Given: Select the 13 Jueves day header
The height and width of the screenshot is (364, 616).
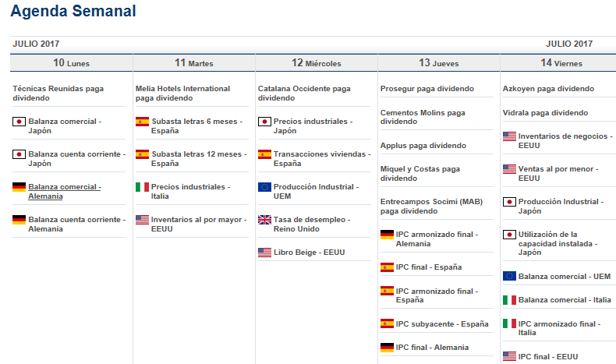Looking at the screenshot, I should 439,63.
